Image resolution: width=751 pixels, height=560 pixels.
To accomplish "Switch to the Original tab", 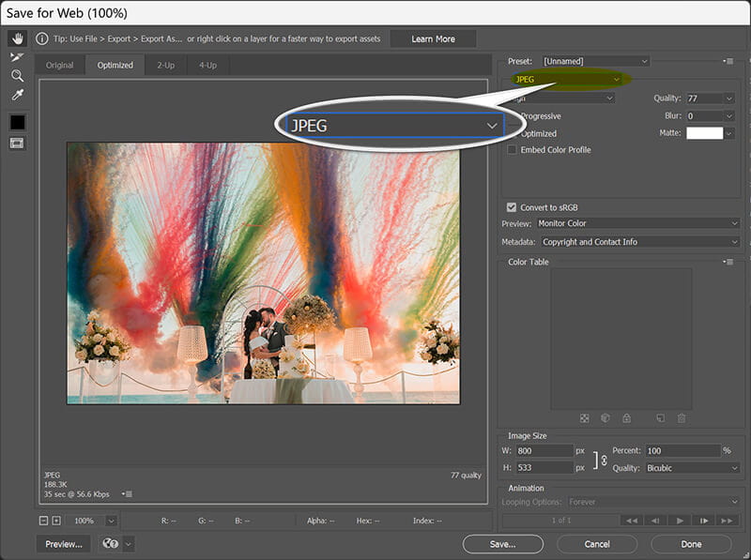I will click(60, 65).
